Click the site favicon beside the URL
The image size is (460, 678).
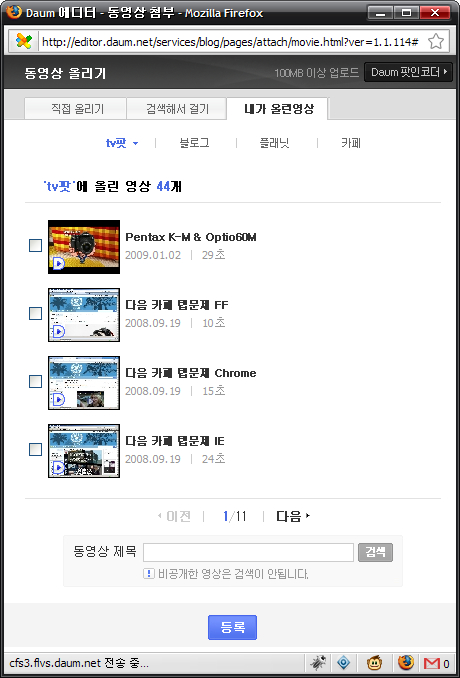point(23,42)
